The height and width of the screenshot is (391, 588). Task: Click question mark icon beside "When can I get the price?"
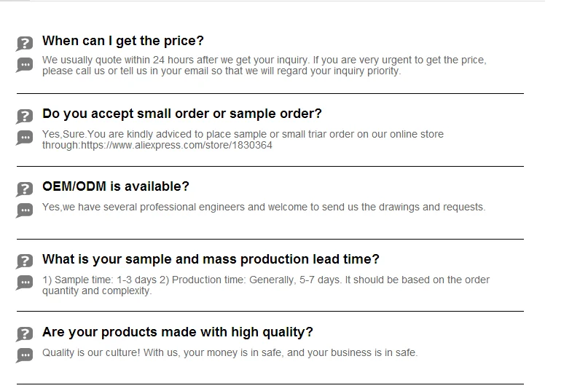[x=25, y=44]
